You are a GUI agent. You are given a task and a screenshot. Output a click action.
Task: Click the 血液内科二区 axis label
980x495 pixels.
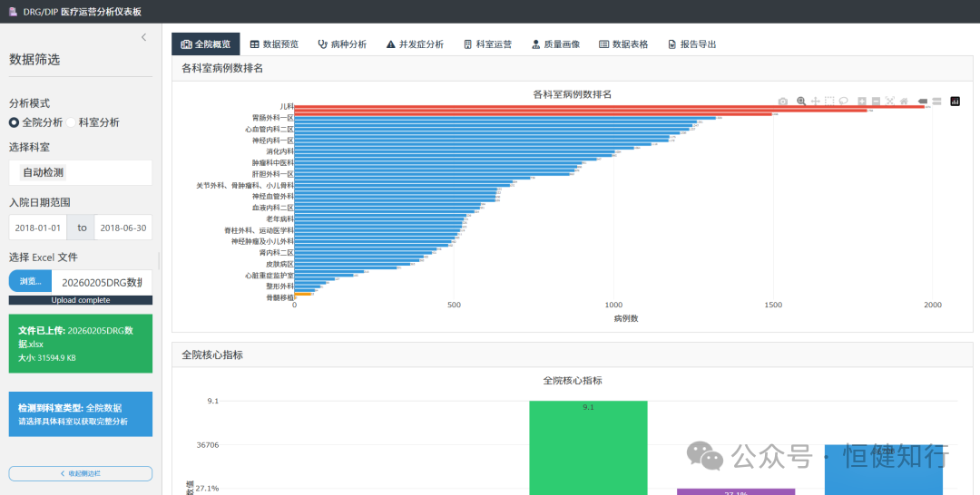272,208
